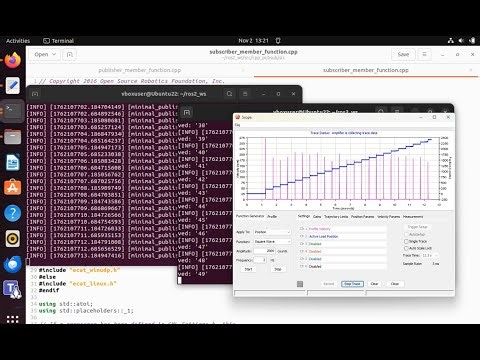Screen dimensions: 480x360
Task: Click Save in the text editor
Action: click(x=403, y=54)
